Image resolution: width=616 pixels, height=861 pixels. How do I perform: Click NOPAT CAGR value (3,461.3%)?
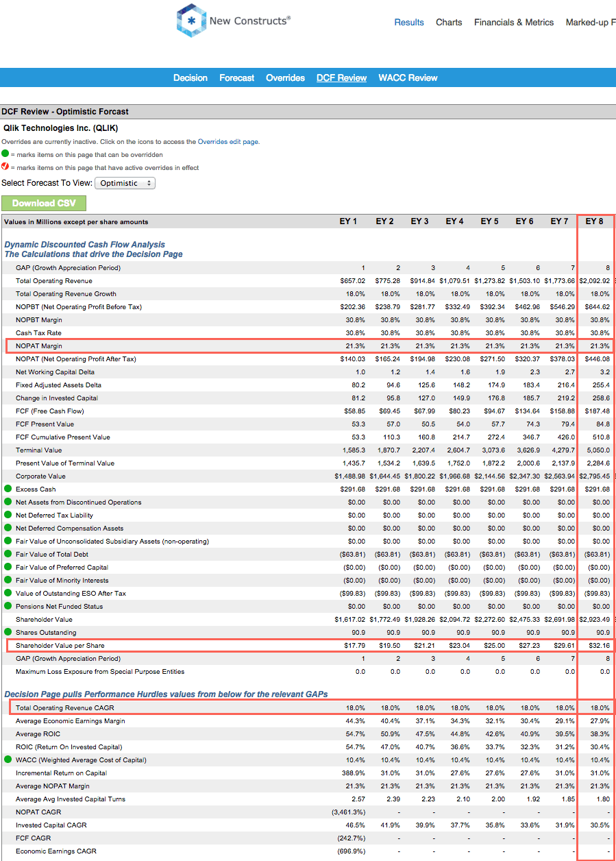click(x=348, y=812)
